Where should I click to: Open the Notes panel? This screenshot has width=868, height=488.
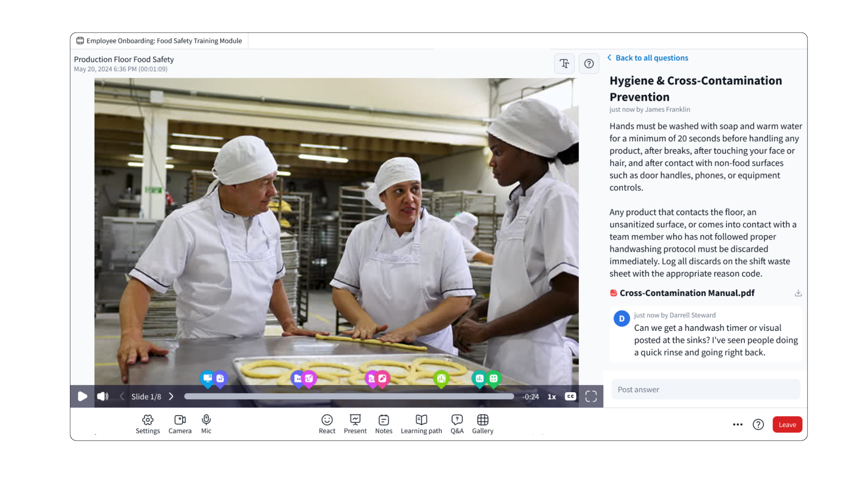(x=383, y=424)
